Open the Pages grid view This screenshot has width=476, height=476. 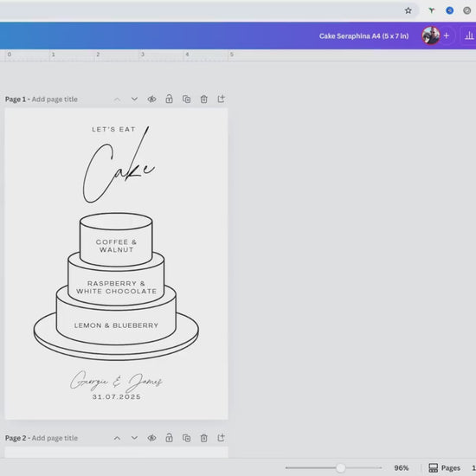pos(444,468)
